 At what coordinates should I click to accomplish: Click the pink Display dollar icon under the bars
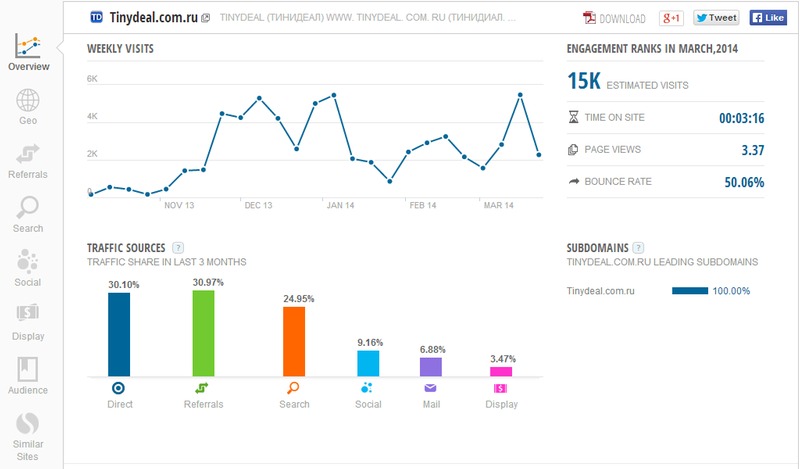click(x=501, y=389)
